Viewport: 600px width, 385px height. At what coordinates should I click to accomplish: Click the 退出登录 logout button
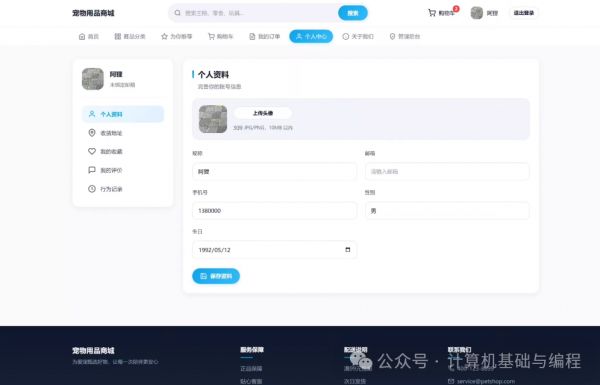coord(523,13)
